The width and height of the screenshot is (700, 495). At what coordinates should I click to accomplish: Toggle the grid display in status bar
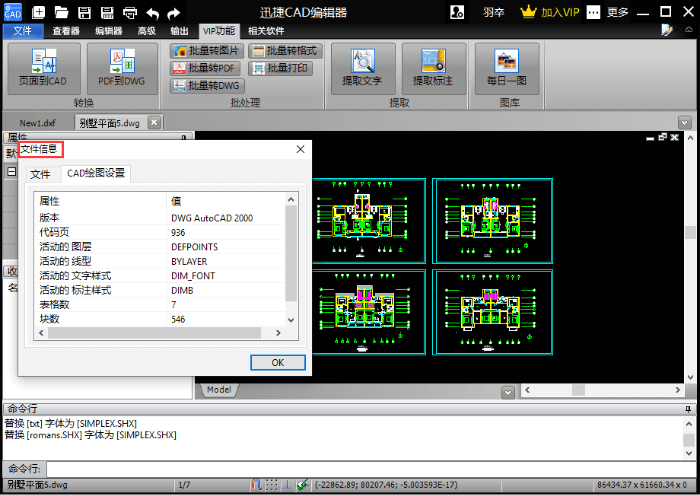click(x=272, y=485)
